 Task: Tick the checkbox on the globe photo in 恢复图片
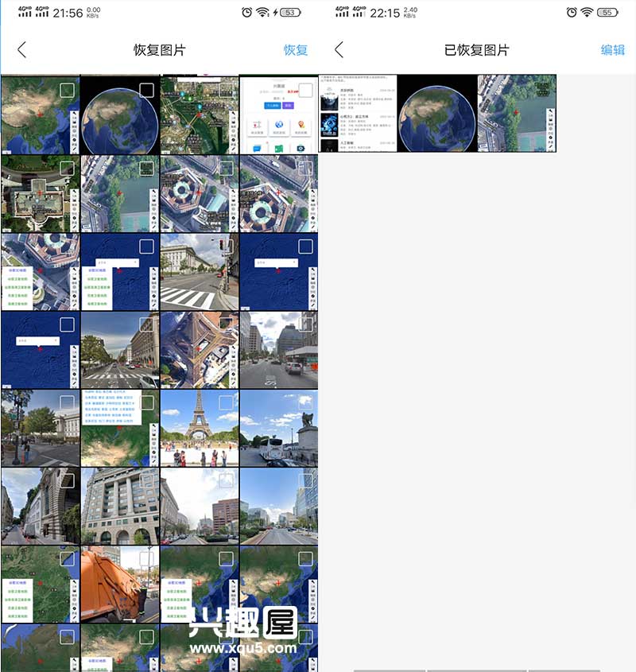146,90
